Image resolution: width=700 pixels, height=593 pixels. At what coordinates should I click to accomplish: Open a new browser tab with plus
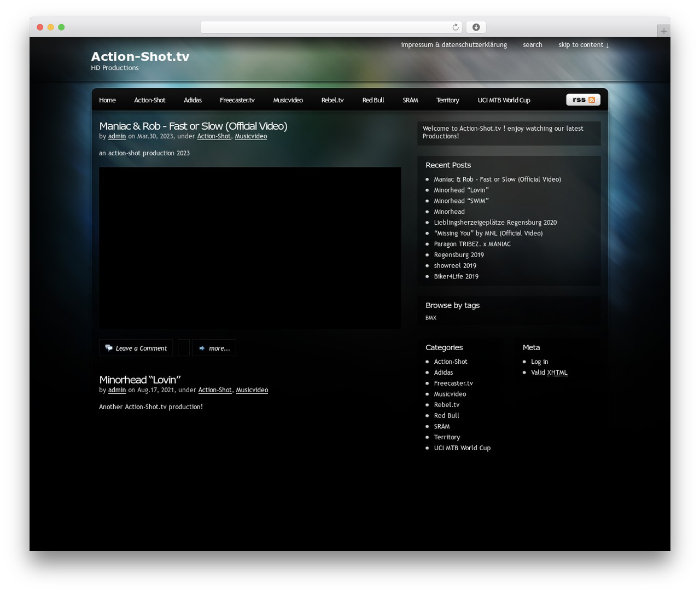point(663,31)
